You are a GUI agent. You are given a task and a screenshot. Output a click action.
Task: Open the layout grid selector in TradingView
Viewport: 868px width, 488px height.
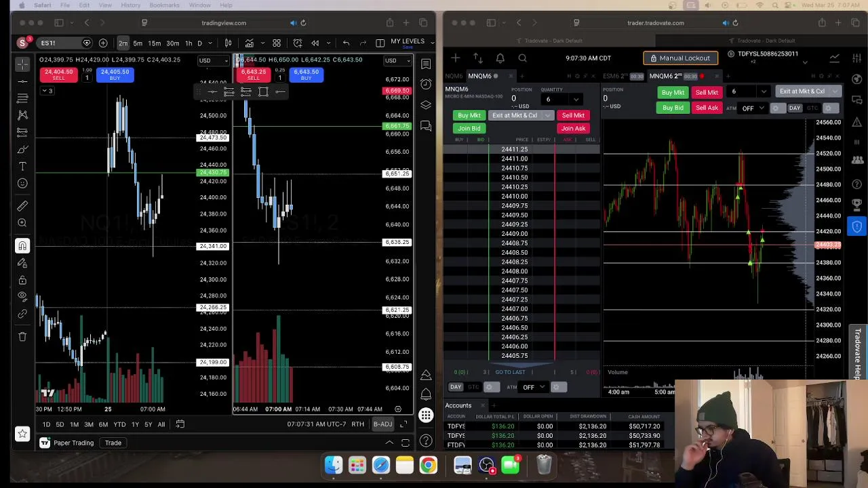pos(277,43)
